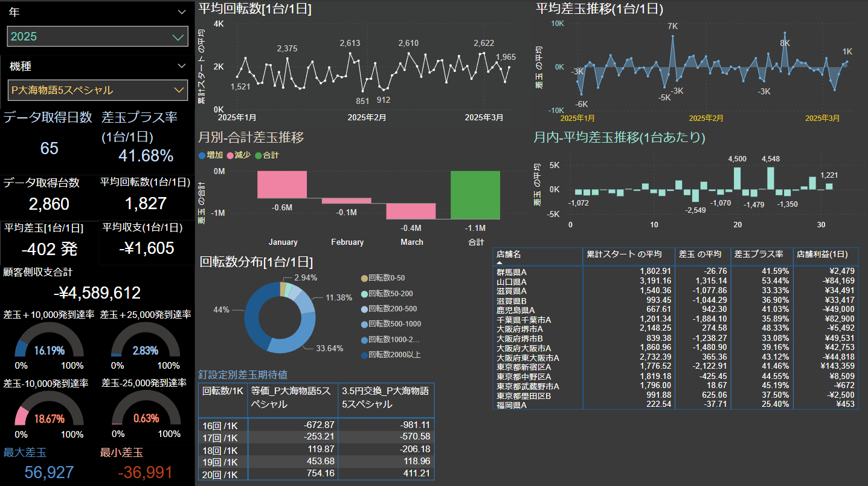Click the sort arrow under 店舗名
The image size is (868, 486).
(x=500, y=264)
